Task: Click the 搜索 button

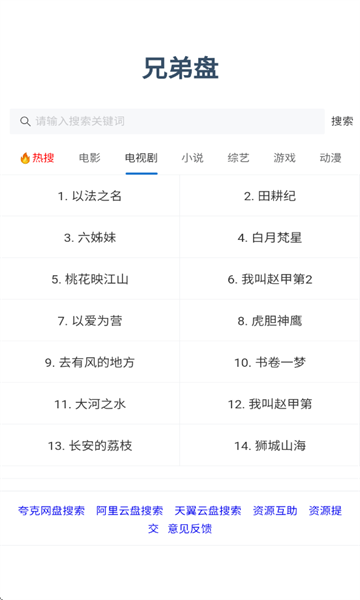Action: click(342, 121)
